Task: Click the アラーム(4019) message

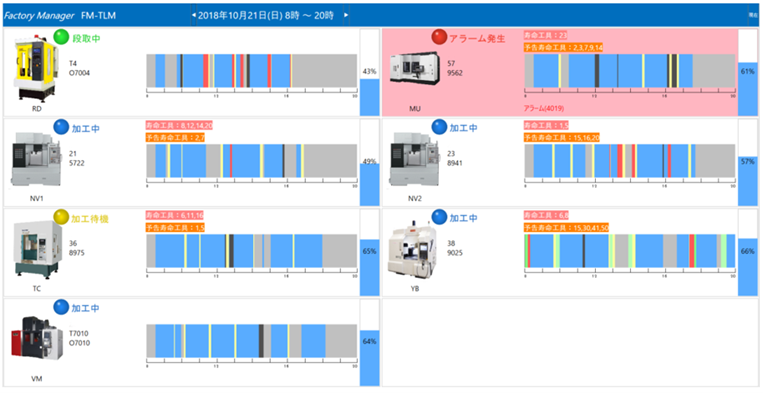Action: coord(544,108)
